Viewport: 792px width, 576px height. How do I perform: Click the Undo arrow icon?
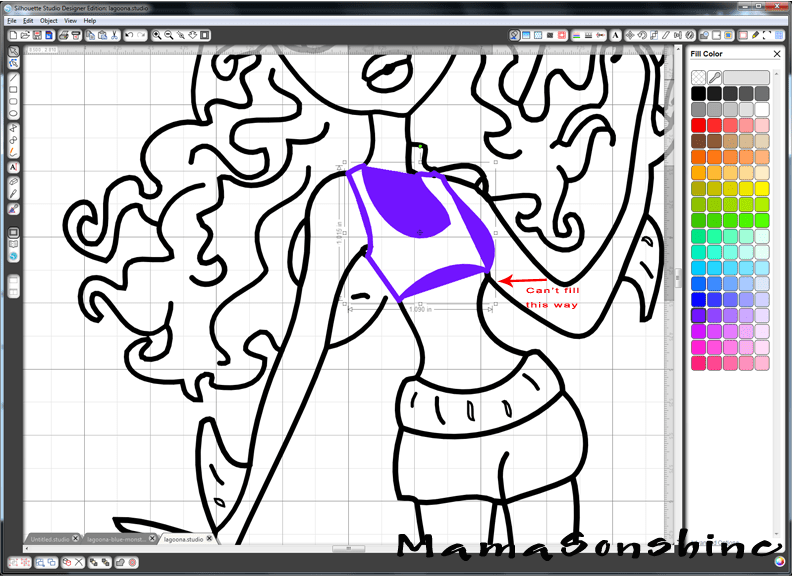(x=130, y=35)
